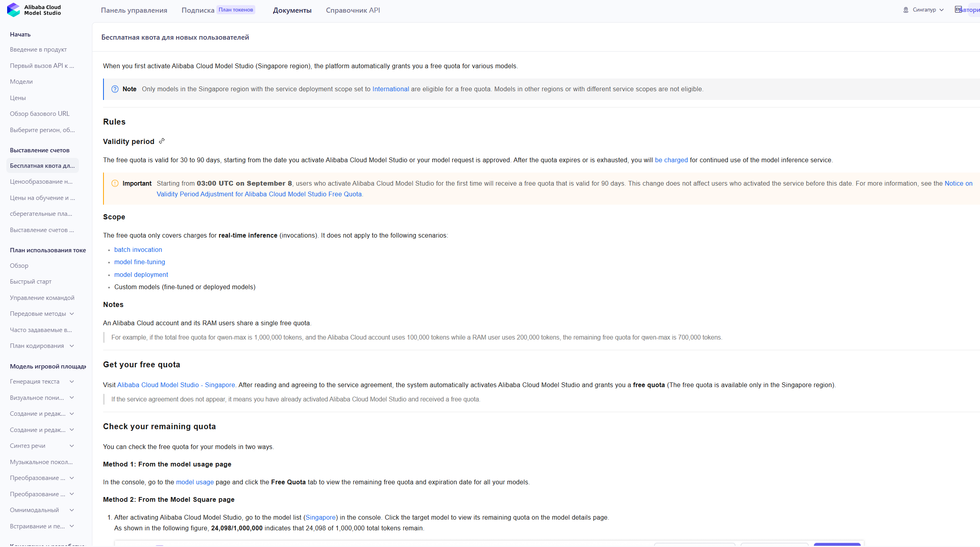Click the Модель игровой площадки sidebar heading
This screenshot has height=547, width=980.
(48, 367)
